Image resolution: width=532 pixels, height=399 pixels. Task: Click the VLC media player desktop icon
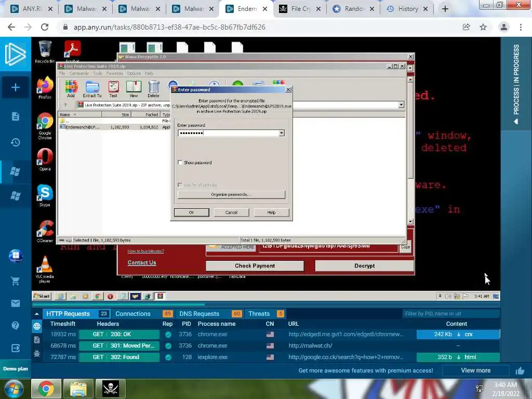45,270
